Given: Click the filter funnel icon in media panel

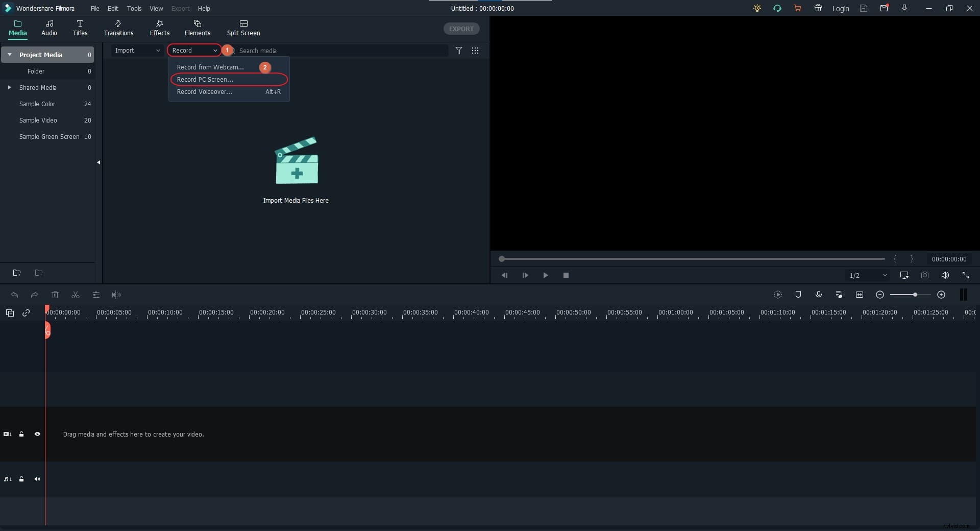Looking at the screenshot, I should 458,51.
